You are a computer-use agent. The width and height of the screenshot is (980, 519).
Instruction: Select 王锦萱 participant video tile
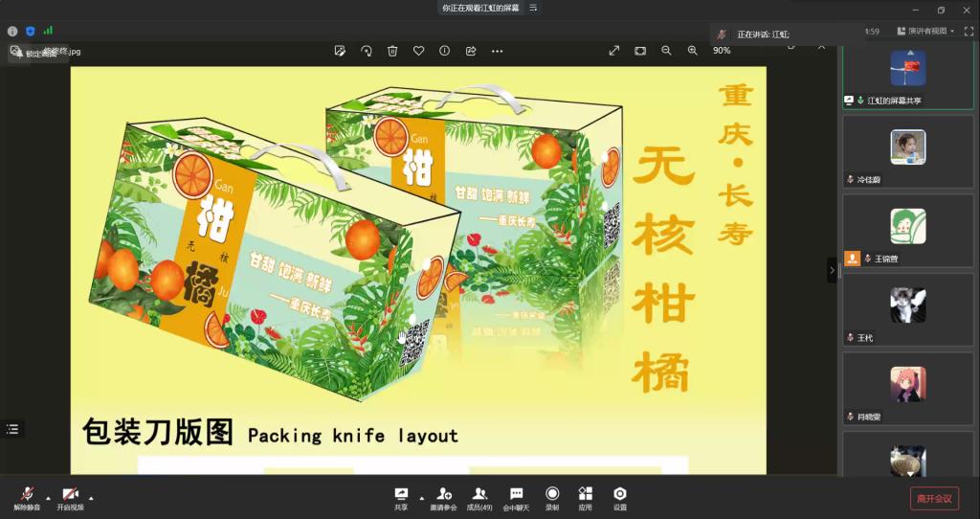907,227
